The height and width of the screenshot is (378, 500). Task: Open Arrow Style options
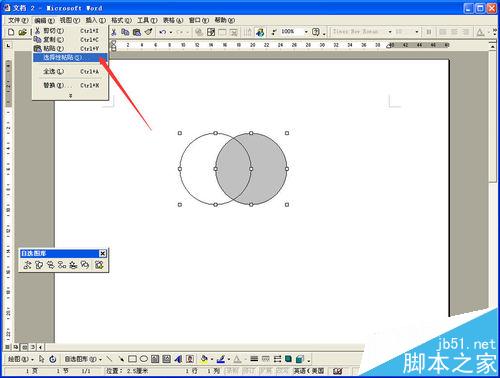point(277,359)
